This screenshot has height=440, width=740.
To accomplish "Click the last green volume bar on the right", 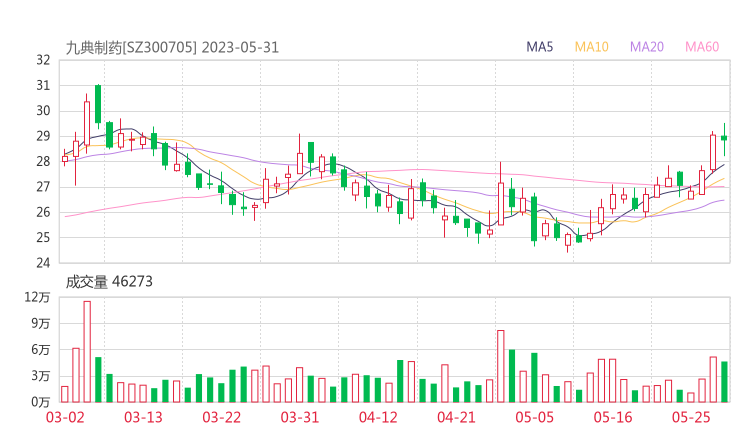I will pyautogui.click(x=724, y=382).
